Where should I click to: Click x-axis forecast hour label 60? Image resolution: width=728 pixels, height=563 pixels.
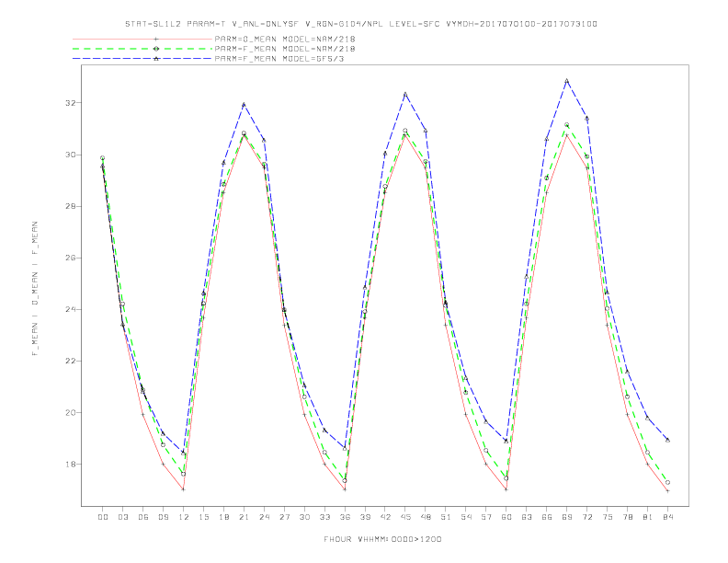(x=506, y=517)
